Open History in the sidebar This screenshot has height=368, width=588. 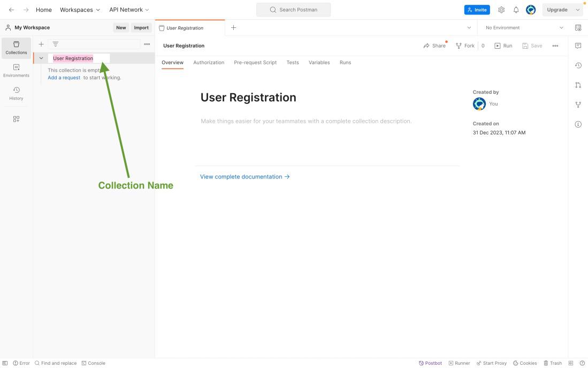(x=16, y=93)
